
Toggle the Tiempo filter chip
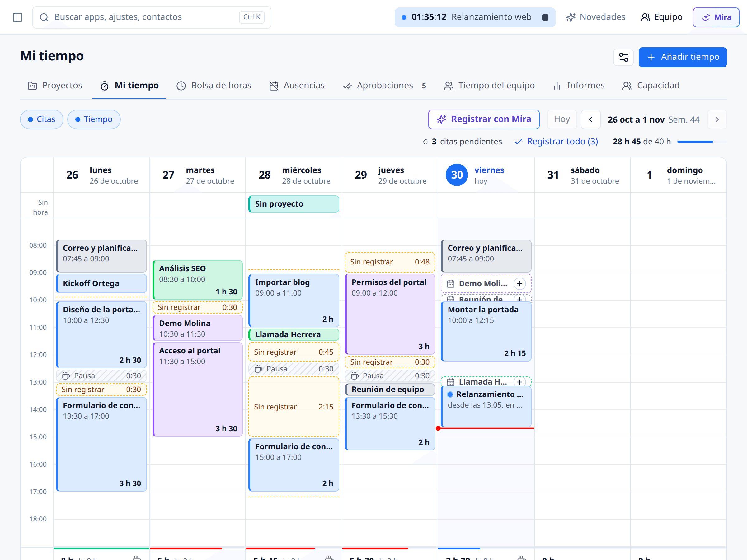tap(94, 119)
